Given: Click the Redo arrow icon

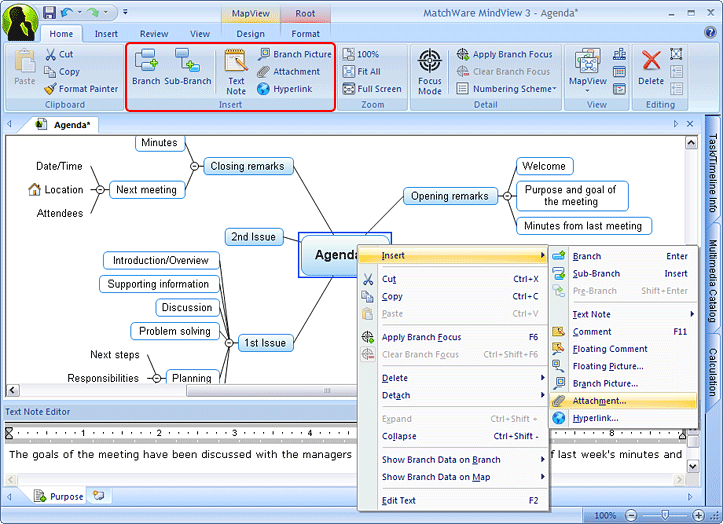Looking at the screenshot, I should point(93,12).
